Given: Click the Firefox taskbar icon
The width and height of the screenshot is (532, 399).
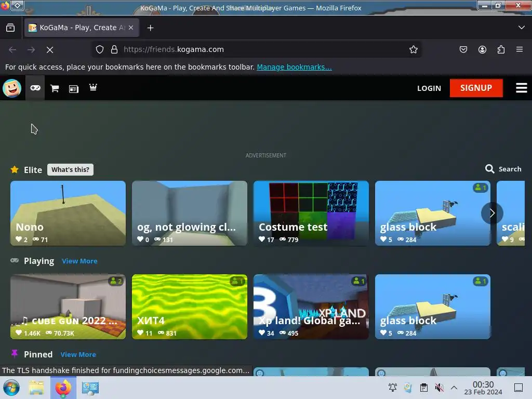Looking at the screenshot, I should [63, 388].
